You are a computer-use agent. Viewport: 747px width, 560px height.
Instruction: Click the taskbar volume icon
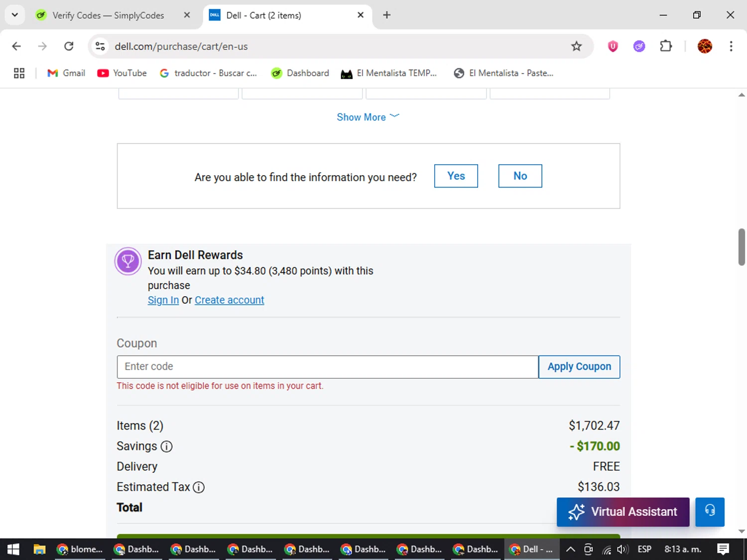tap(622, 550)
